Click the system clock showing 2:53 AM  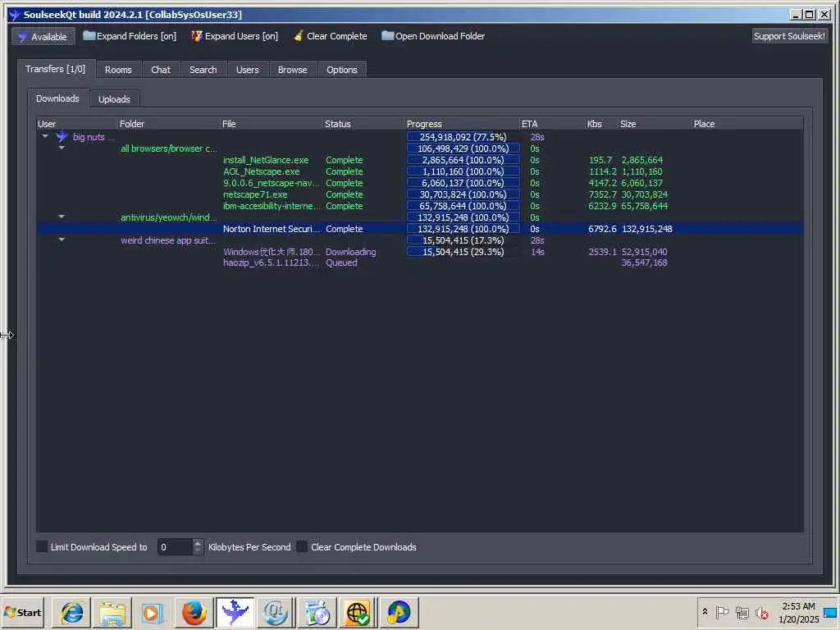click(x=798, y=612)
